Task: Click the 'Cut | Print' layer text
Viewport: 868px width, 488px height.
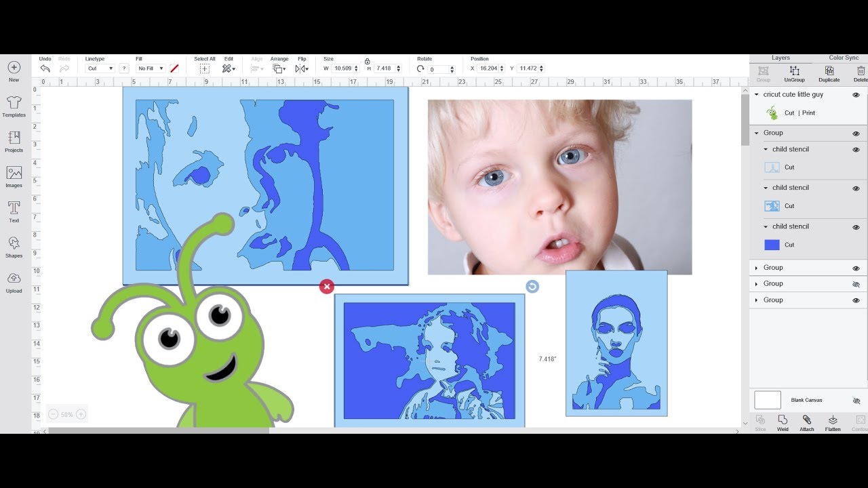Action: (800, 113)
